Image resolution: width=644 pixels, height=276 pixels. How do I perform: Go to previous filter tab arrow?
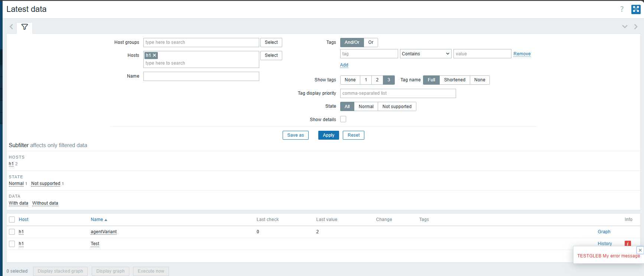12,27
